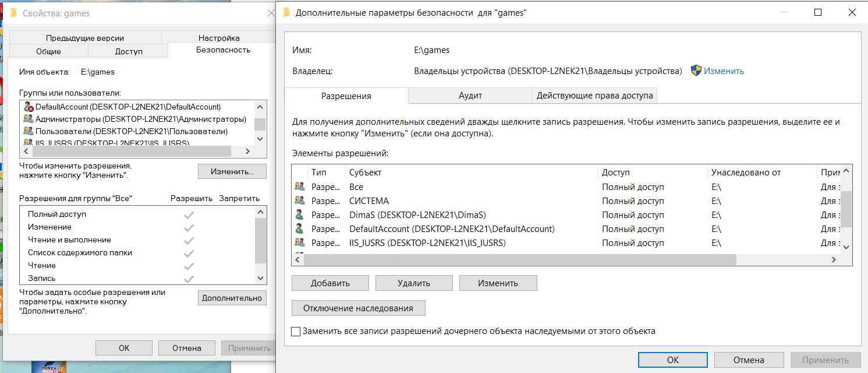
Task: Click the DefaultAccount icon in groups list
Action: 28,107
